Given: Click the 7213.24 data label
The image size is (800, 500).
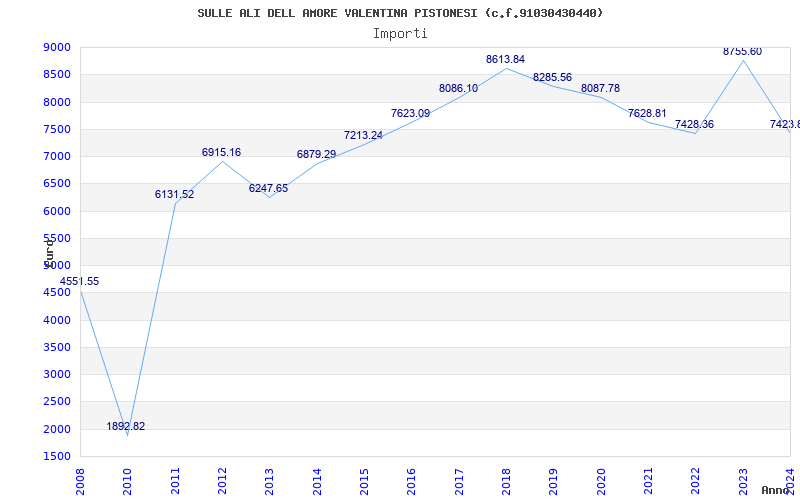Looking at the screenshot, I should [363, 135].
